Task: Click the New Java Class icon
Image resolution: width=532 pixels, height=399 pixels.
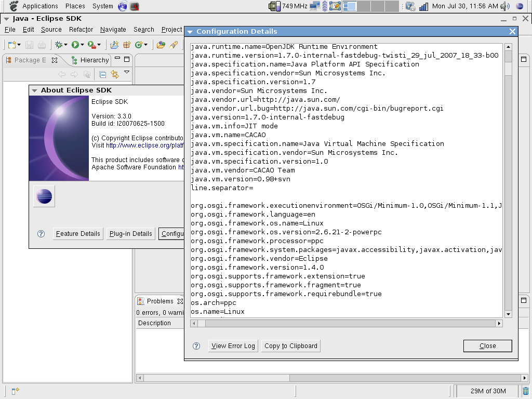Action: [x=138, y=45]
